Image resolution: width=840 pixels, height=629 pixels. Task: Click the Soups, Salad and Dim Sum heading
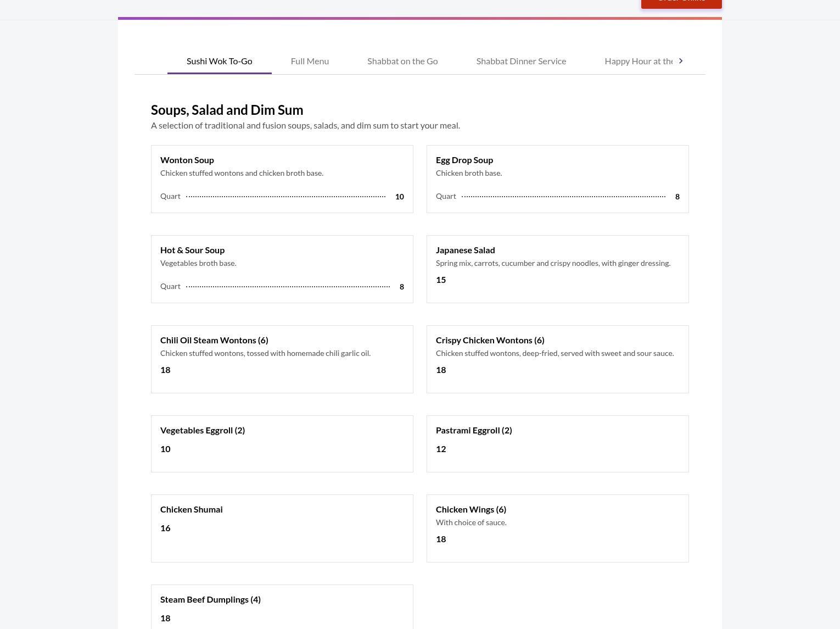227,110
